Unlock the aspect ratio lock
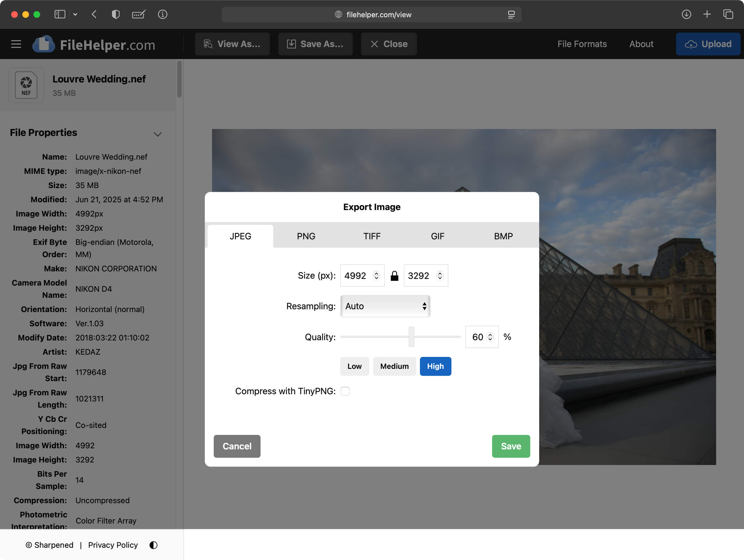 point(395,276)
